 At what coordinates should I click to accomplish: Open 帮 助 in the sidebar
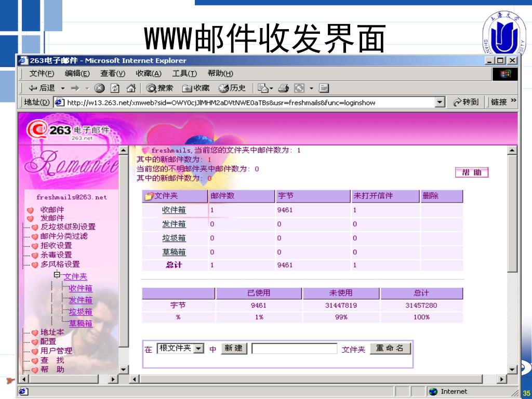click(52, 369)
